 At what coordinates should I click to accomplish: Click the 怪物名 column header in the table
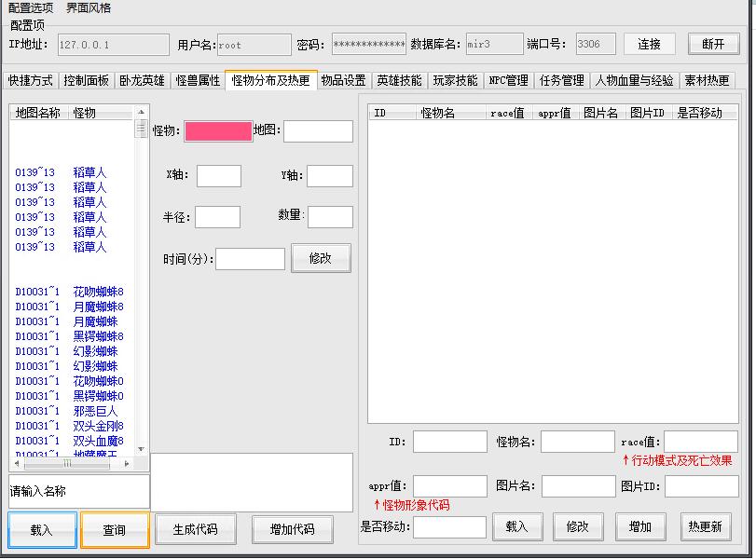438,113
